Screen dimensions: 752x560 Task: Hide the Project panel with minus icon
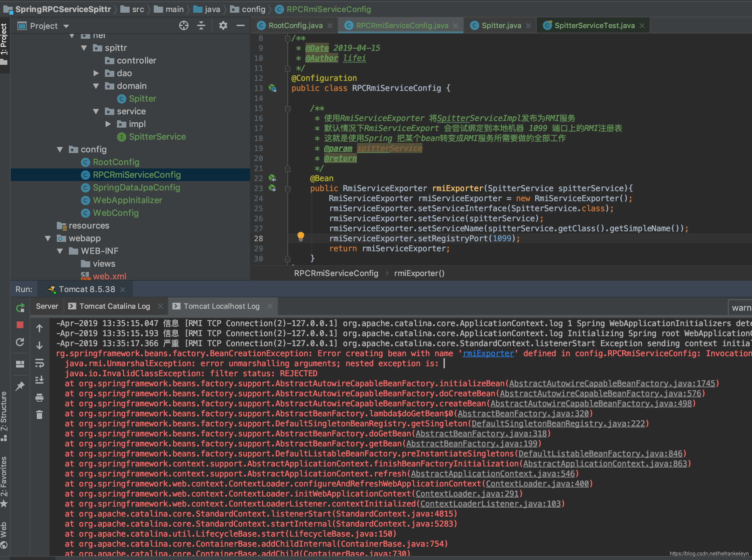click(241, 25)
